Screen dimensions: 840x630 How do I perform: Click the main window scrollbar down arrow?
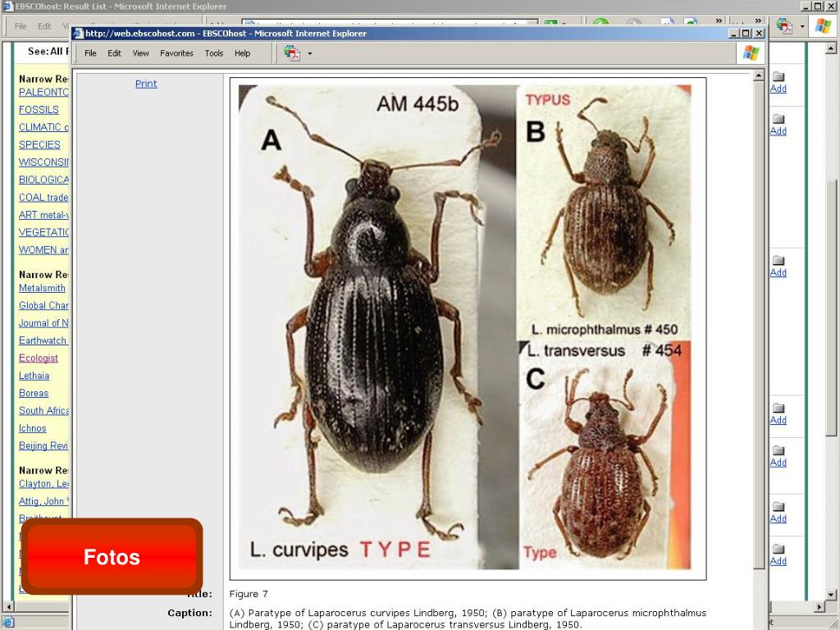click(831, 595)
